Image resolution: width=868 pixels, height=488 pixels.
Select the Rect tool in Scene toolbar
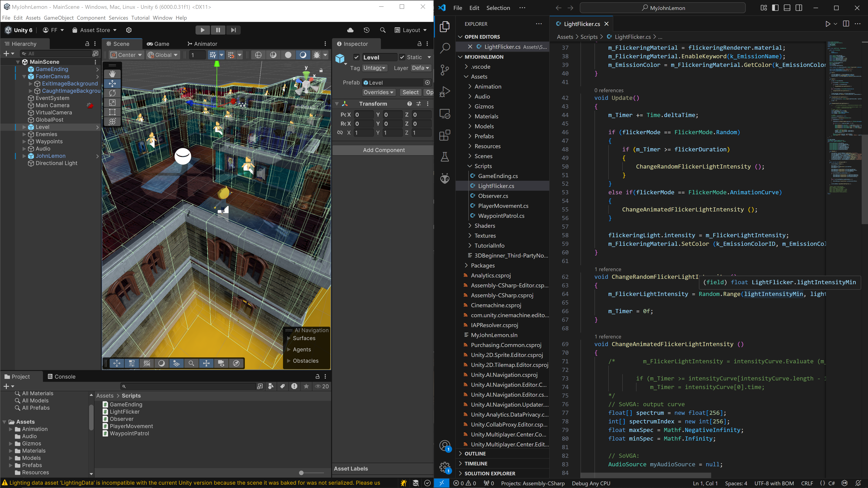pyautogui.click(x=112, y=112)
